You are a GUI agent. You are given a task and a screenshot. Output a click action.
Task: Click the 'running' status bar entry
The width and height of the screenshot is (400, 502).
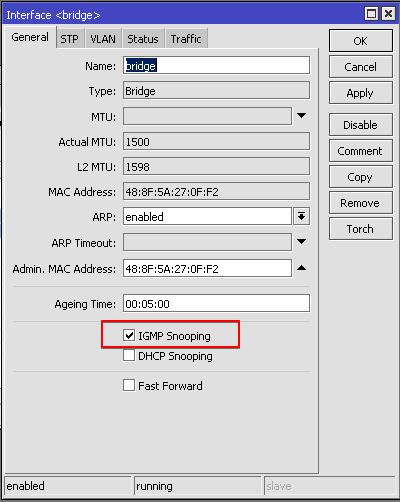click(198, 486)
